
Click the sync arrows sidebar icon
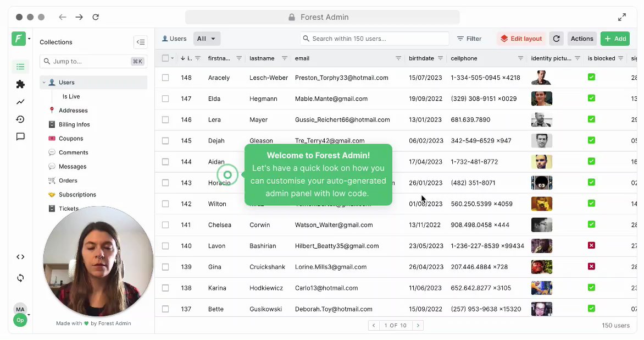(20, 278)
